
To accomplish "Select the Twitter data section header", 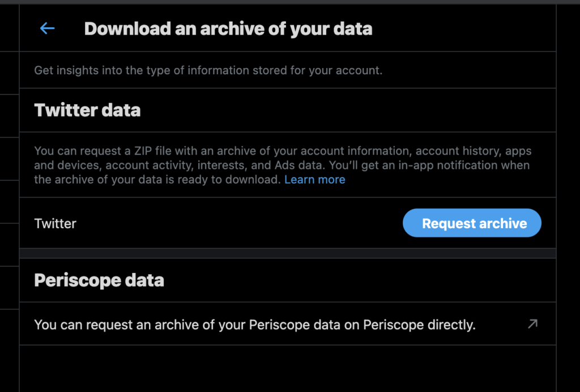I will 87,110.
